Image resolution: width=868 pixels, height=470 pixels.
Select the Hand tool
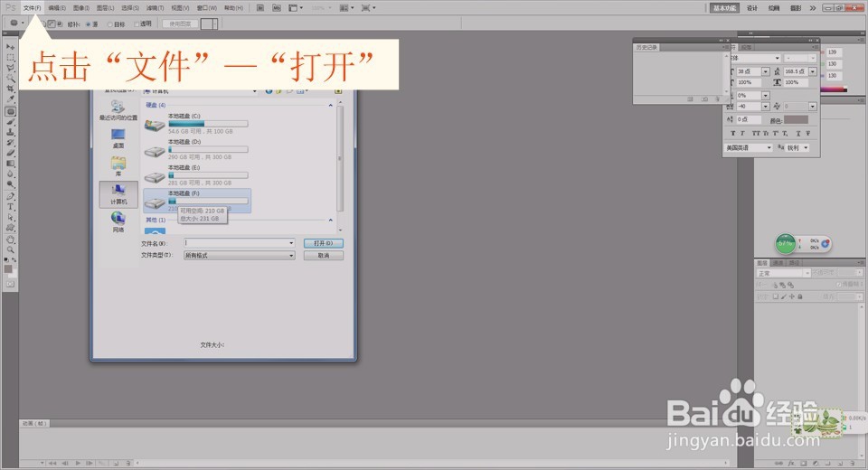tap(10, 240)
